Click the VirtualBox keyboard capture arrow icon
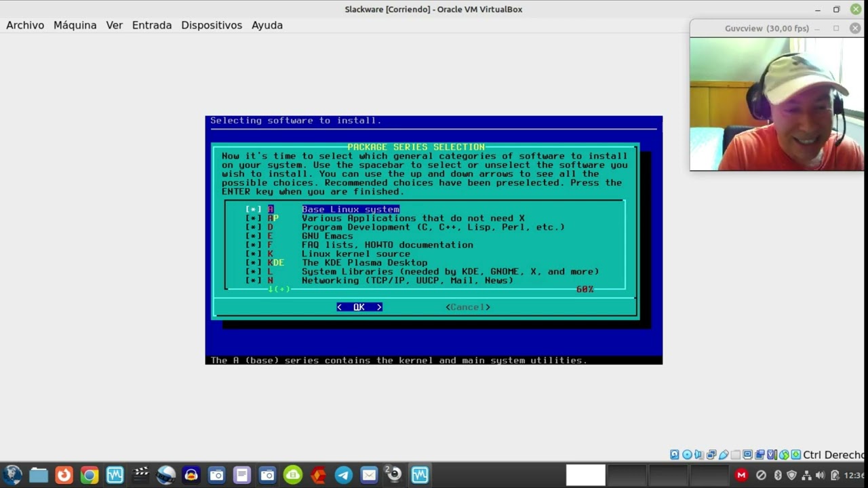This screenshot has width=868, height=488. (796, 455)
